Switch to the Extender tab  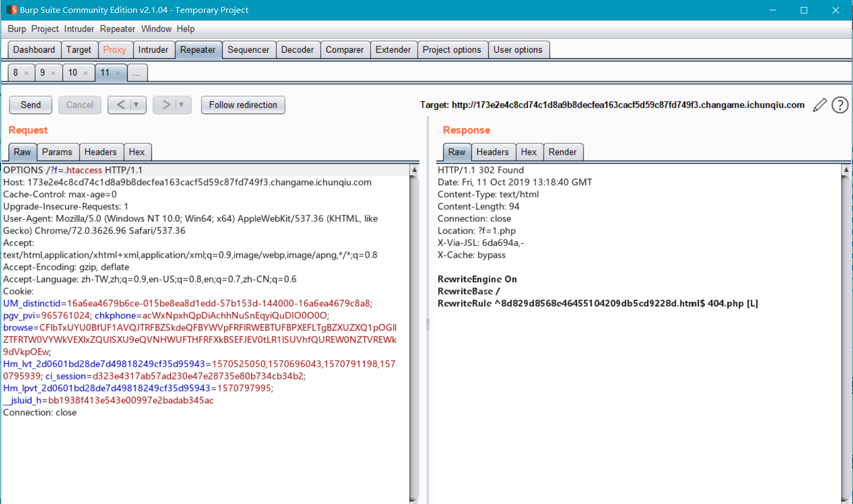(x=393, y=50)
